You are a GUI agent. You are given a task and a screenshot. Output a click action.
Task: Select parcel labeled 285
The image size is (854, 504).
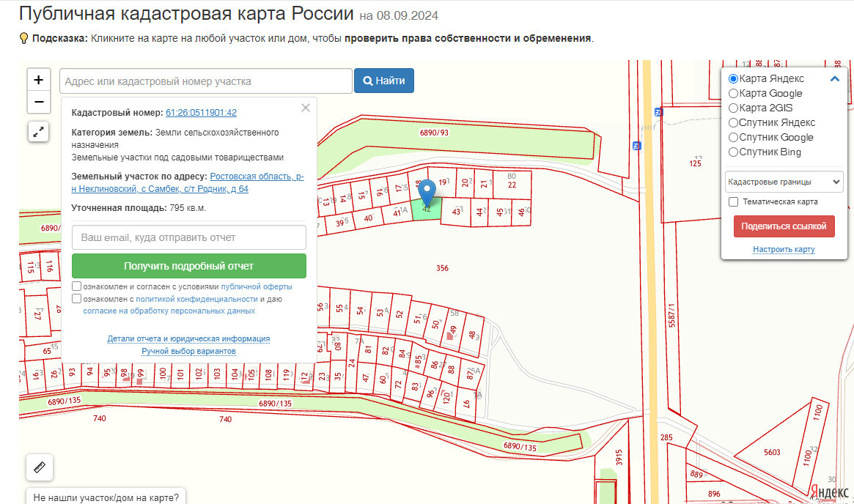coord(666,437)
